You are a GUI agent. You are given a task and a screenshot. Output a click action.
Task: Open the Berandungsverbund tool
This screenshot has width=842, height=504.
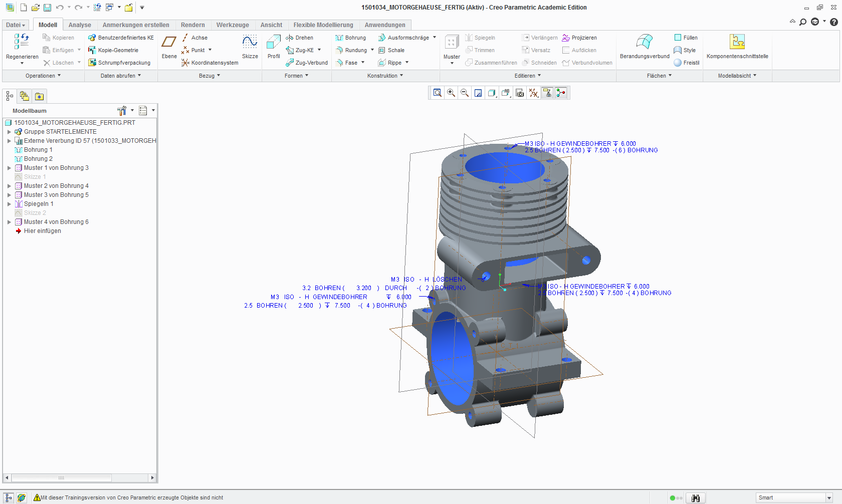pos(645,43)
